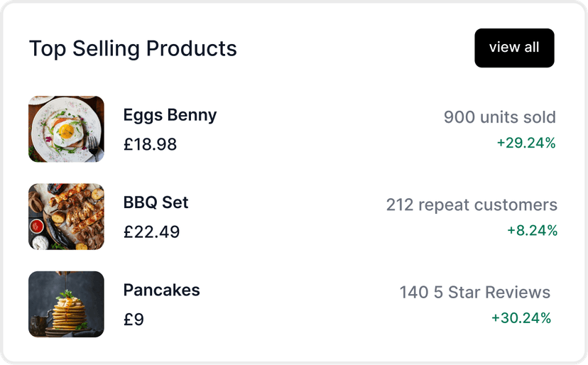
Task: Select the Pancakes product photo
Action: (66, 304)
